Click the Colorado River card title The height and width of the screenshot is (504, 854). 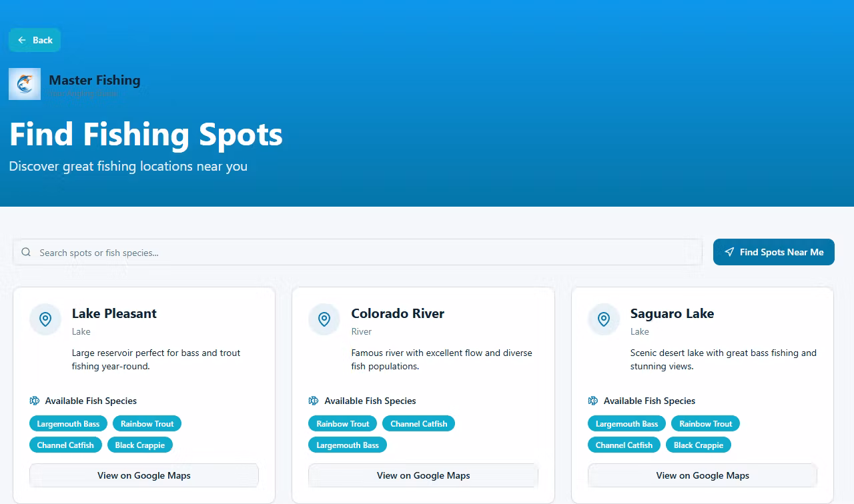click(398, 313)
